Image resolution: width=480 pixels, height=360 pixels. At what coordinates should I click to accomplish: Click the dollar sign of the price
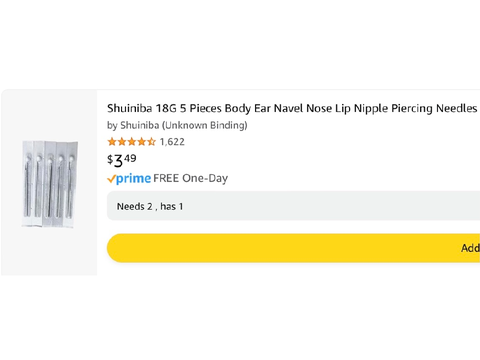(110, 160)
